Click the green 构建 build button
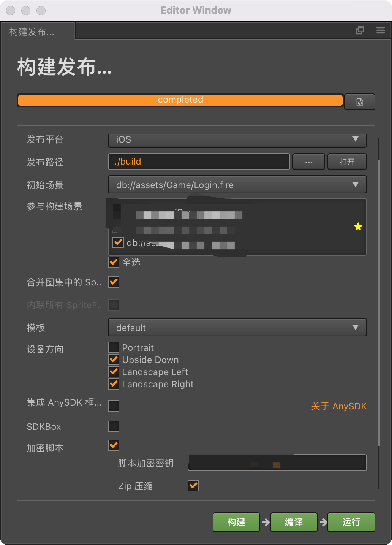The width and height of the screenshot is (392, 545). [x=236, y=522]
